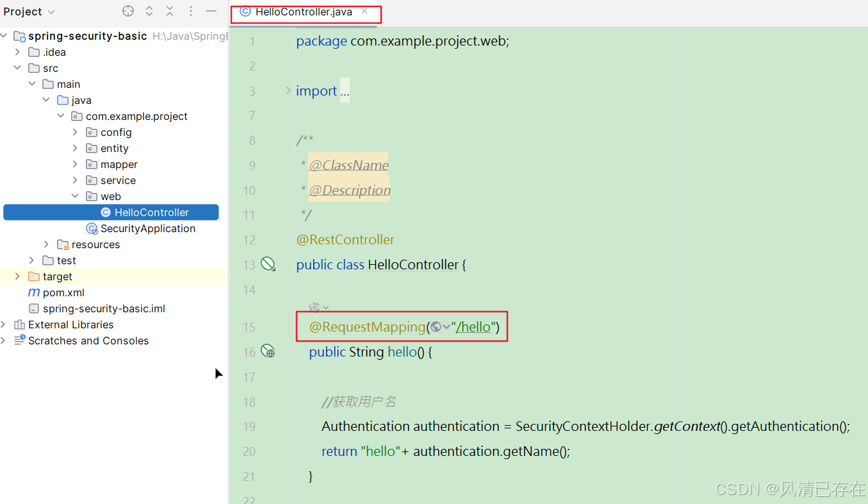The width and height of the screenshot is (868, 504).
Task: Expand the service package
Action: coord(75,180)
